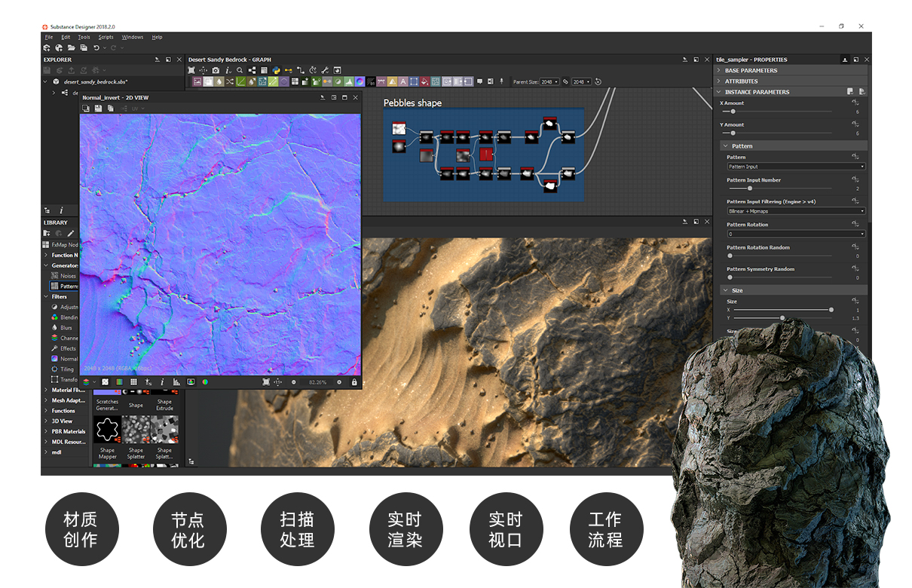Open the Edit menu
Image resolution: width=912 pixels, height=588 pixels.
click(x=66, y=37)
